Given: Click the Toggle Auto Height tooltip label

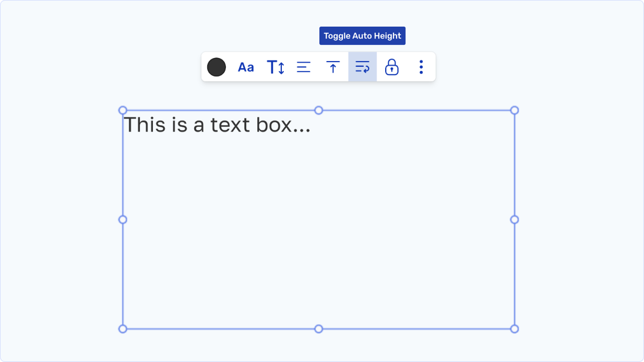Looking at the screenshot, I should click(362, 36).
